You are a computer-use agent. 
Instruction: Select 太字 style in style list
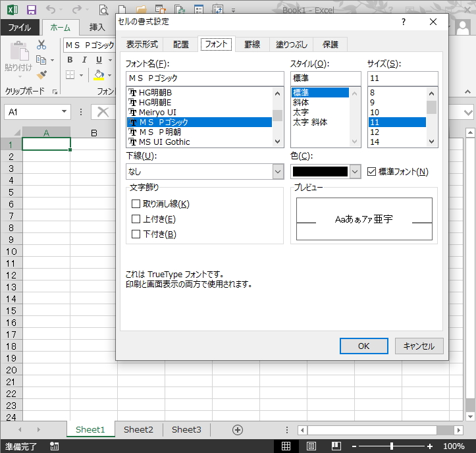[x=320, y=113]
